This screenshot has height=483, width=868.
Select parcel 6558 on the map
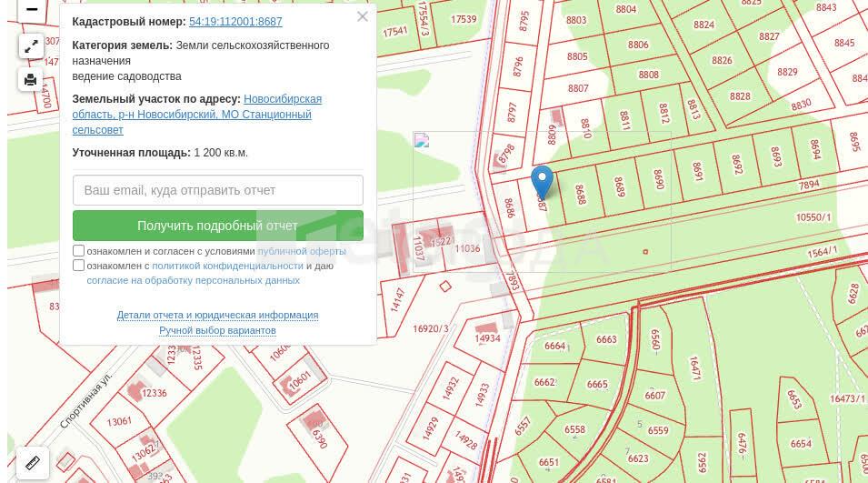(x=574, y=430)
